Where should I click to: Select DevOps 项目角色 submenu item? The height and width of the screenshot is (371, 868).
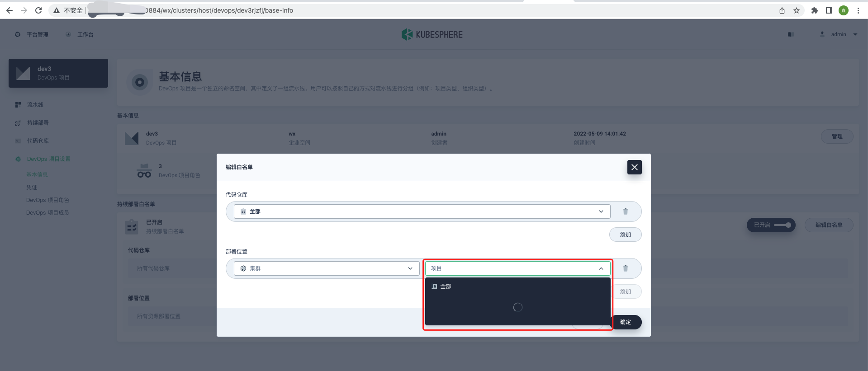47,200
